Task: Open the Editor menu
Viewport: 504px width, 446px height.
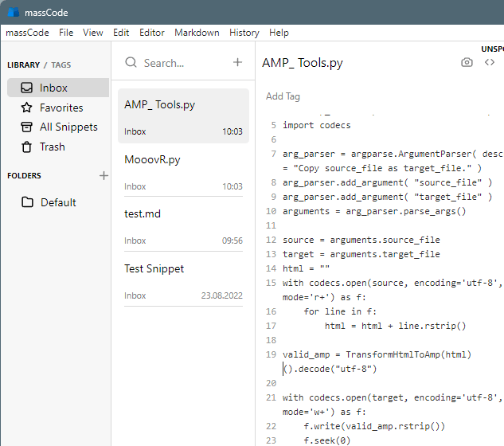Action: coord(152,33)
